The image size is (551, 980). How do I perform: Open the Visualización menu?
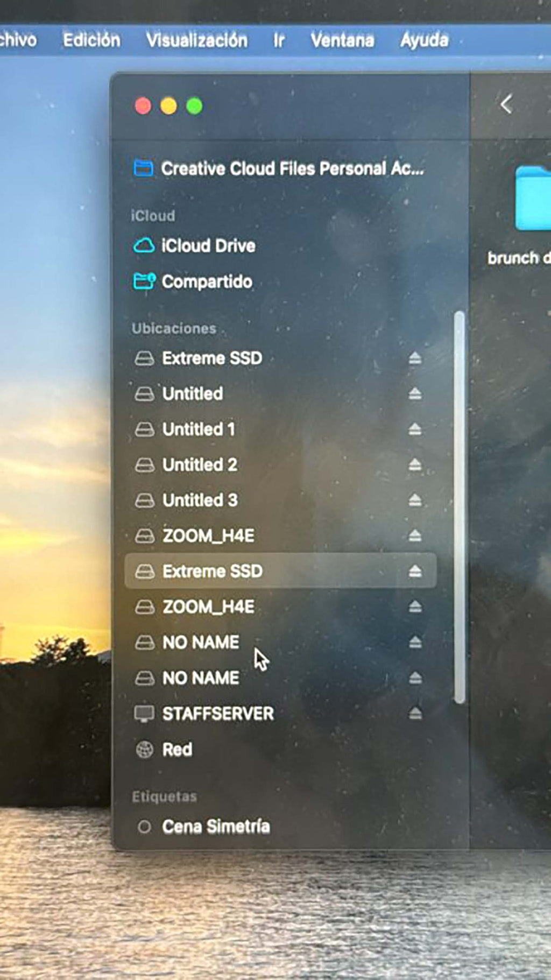197,40
